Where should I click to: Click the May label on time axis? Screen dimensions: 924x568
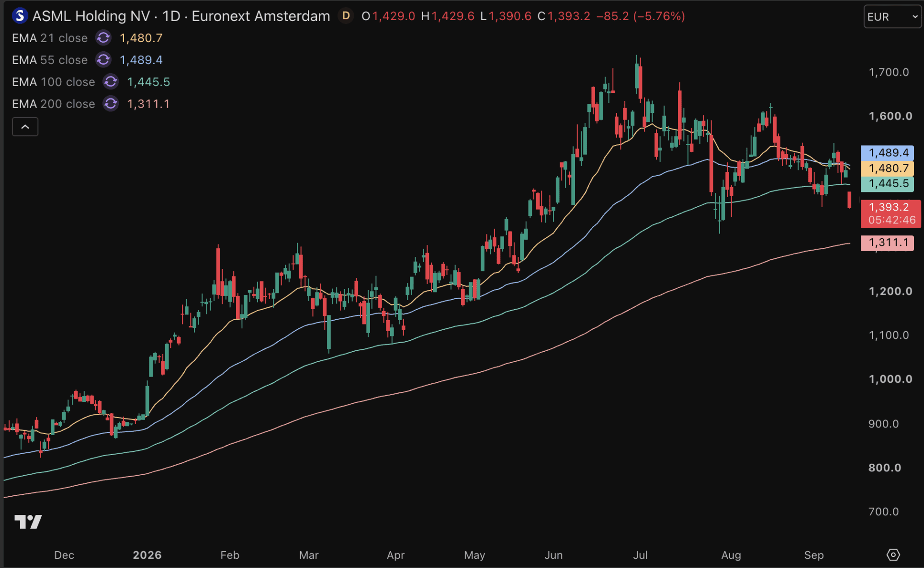[x=475, y=555]
